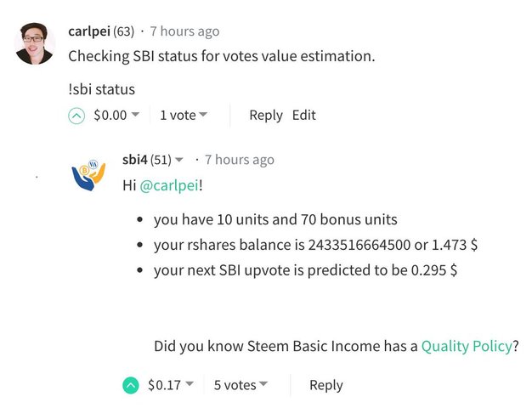Image resolution: width=532 pixels, height=408 pixels.
Task: Edit carlpei's comment
Action: tap(303, 116)
